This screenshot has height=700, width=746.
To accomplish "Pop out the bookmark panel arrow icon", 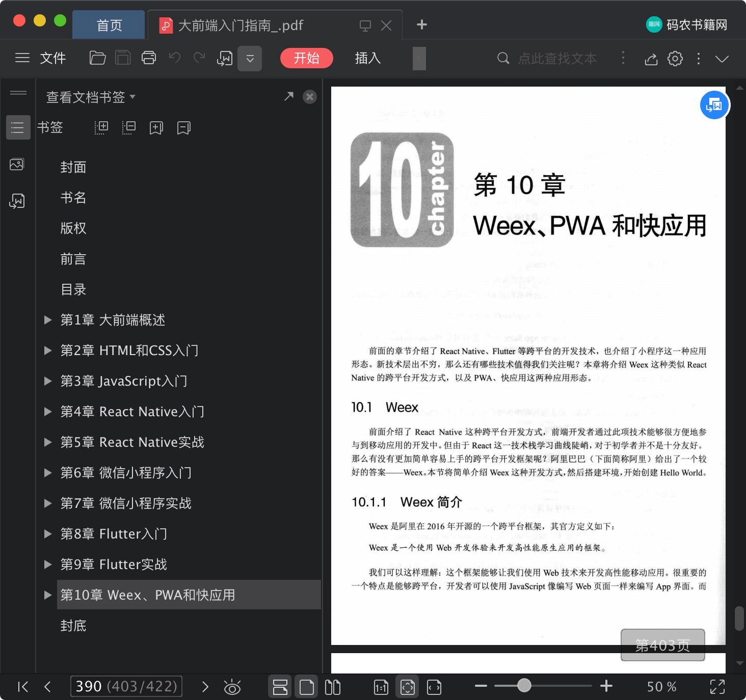I will (289, 96).
